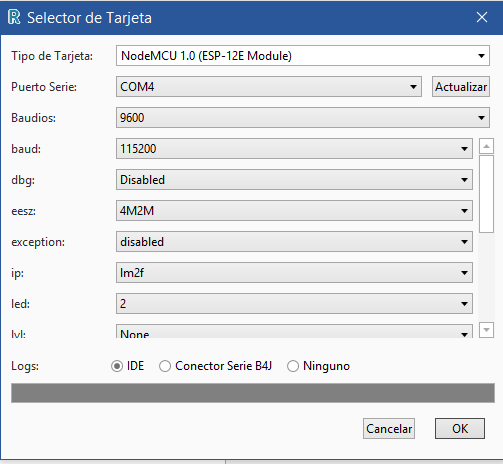Click the Actualizar button
Screen dimensions: 503x464
[461, 87]
